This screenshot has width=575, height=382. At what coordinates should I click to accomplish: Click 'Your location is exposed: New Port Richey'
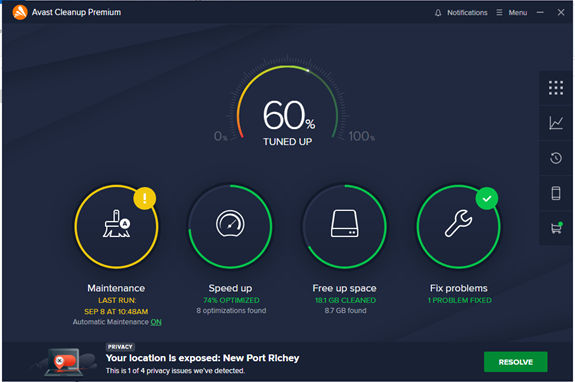pyautogui.click(x=202, y=358)
